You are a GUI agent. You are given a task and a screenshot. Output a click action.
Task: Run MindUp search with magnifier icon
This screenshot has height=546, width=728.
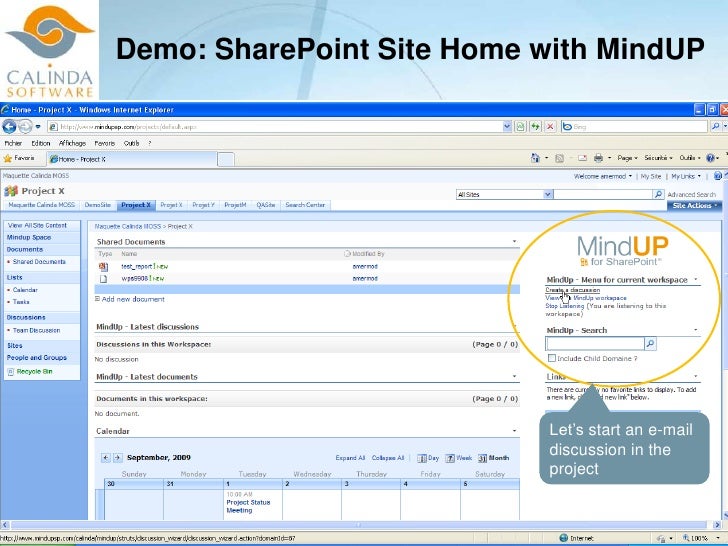tap(650, 344)
